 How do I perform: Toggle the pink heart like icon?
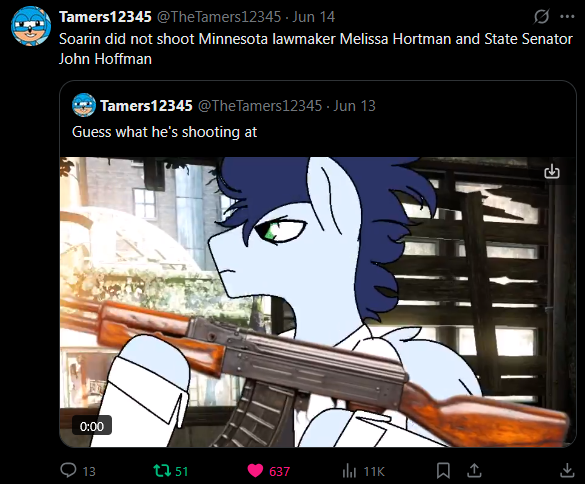(x=256, y=471)
